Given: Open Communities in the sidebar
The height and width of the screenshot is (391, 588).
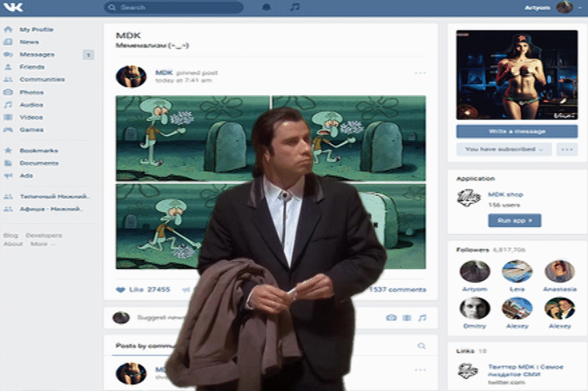Looking at the screenshot, I should [42, 79].
